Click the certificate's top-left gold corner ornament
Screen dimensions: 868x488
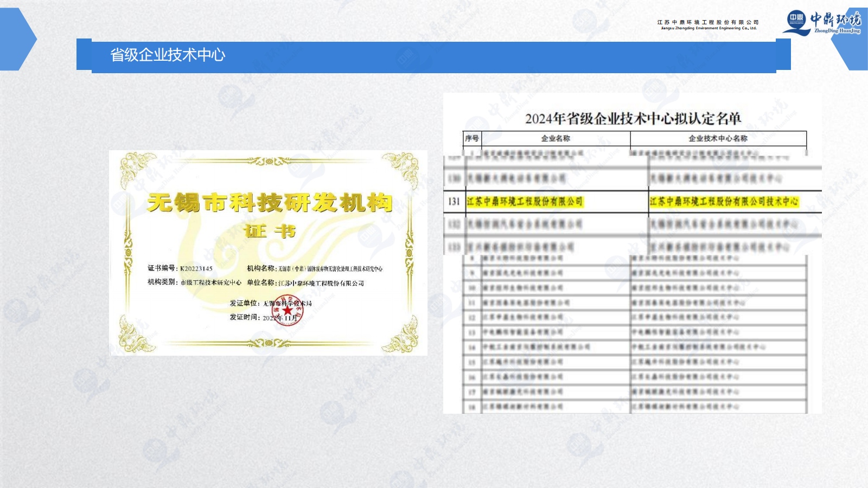click(x=136, y=168)
